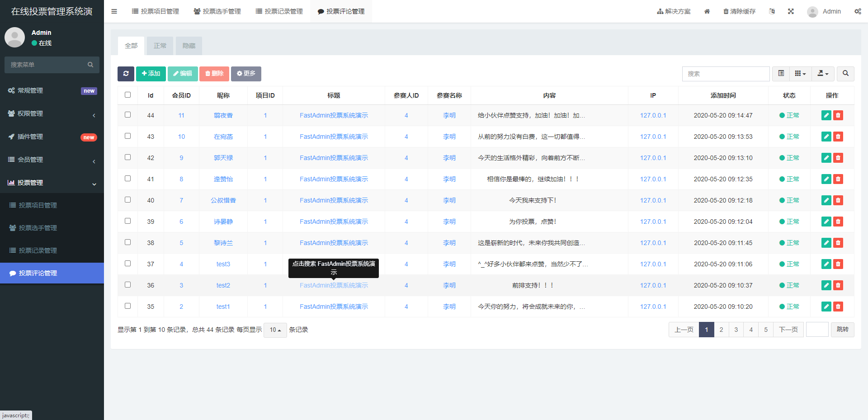This screenshot has height=420, width=868.
Task: Open the rows per page dropdown
Action: pyautogui.click(x=275, y=330)
